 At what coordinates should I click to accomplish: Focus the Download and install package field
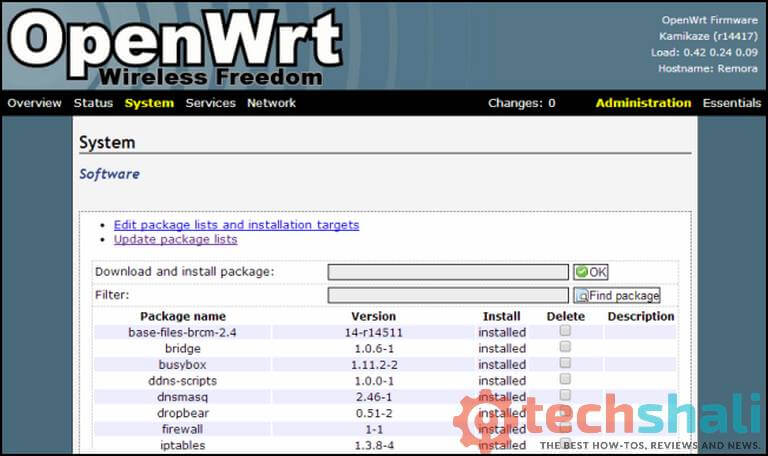[x=448, y=272]
